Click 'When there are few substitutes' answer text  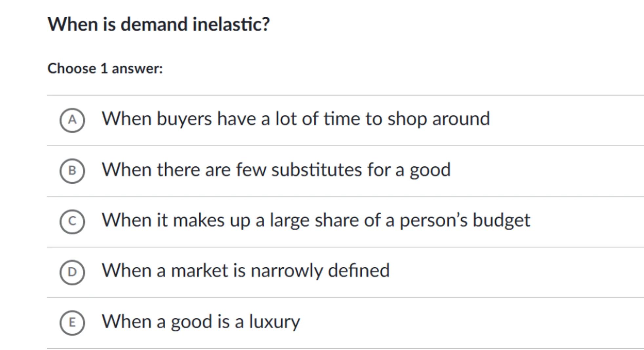tap(276, 170)
